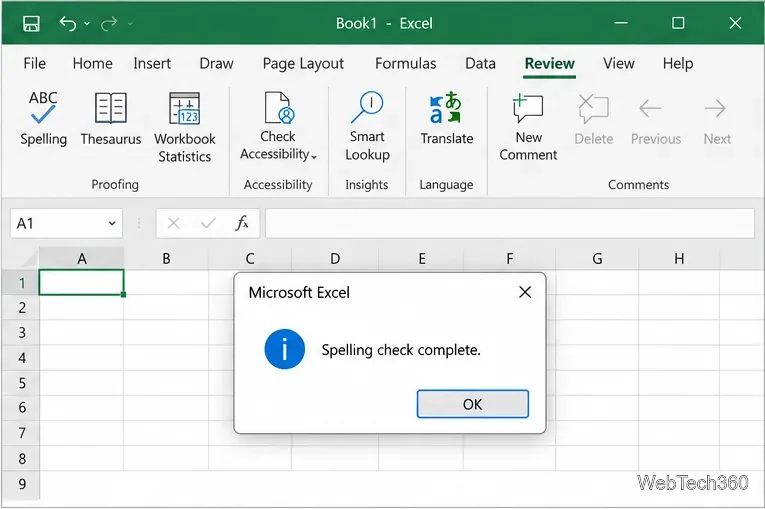Select row 9 header
Viewport: 765px width, 509px height.
21,484
